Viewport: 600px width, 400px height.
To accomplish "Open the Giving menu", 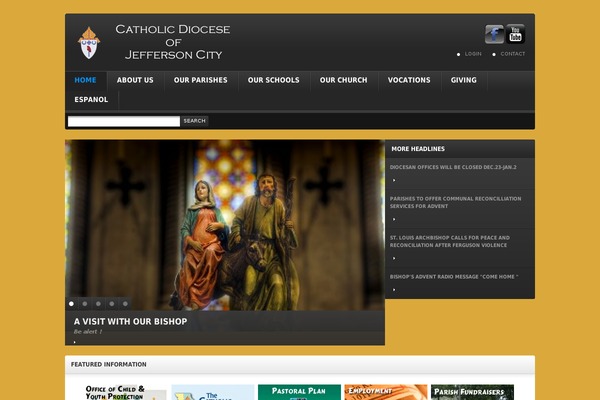I will (464, 80).
